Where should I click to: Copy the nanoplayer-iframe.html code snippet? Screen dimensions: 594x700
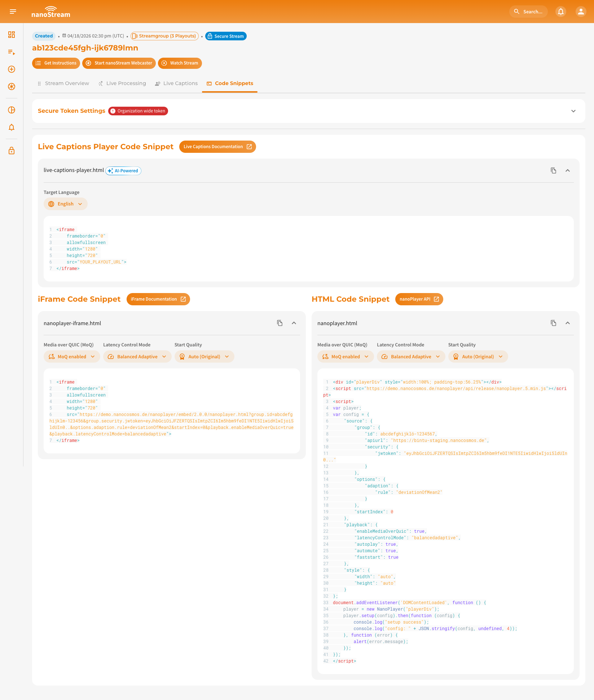point(280,323)
